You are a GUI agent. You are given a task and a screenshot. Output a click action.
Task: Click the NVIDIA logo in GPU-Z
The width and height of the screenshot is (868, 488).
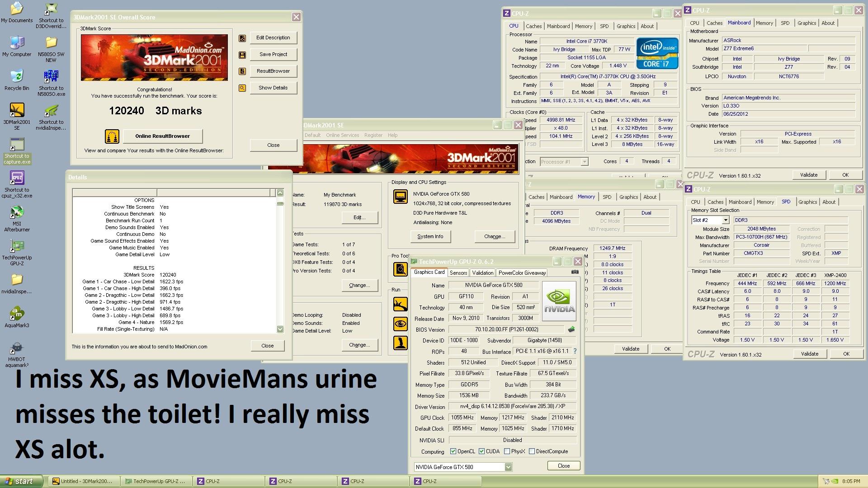pyautogui.click(x=559, y=301)
